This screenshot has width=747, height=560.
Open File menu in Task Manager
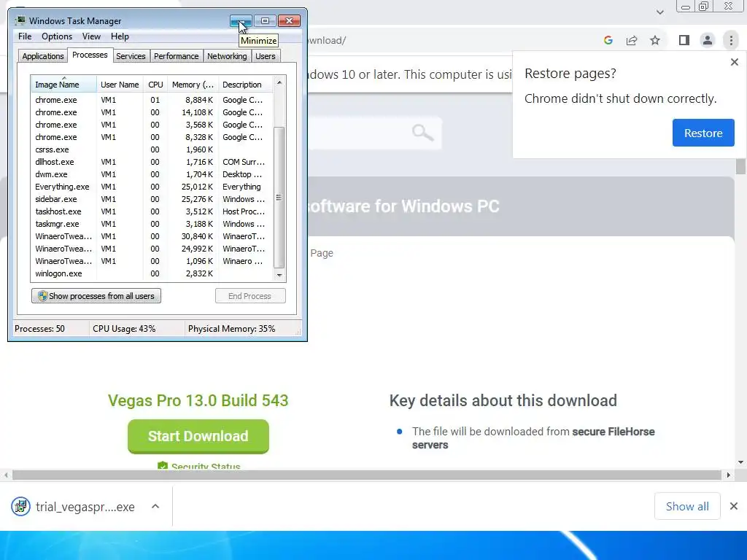pos(25,36)
